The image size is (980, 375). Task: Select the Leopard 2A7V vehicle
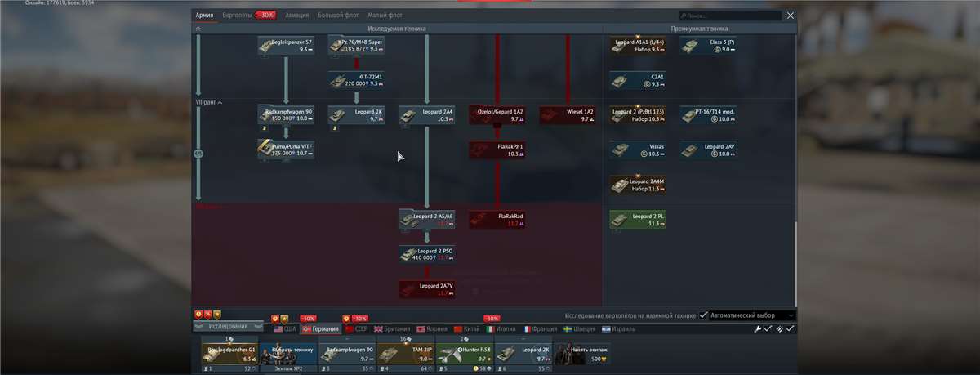point(427,289)
